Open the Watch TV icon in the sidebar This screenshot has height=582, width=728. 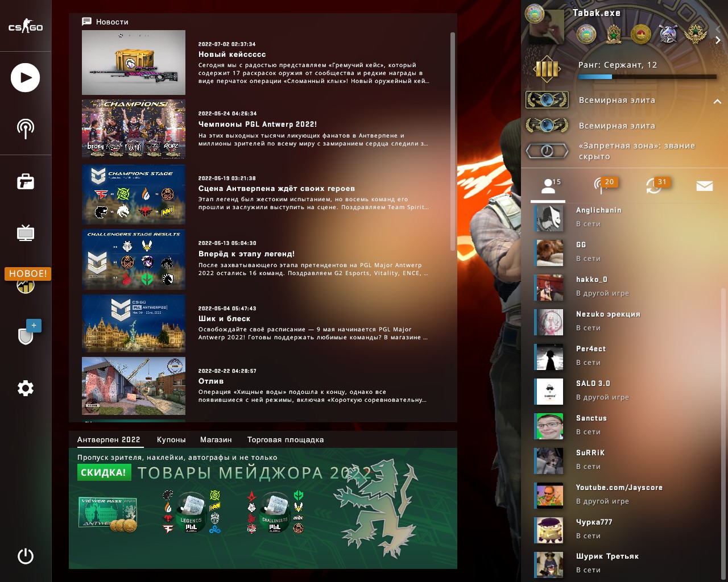tap(26, 233)
